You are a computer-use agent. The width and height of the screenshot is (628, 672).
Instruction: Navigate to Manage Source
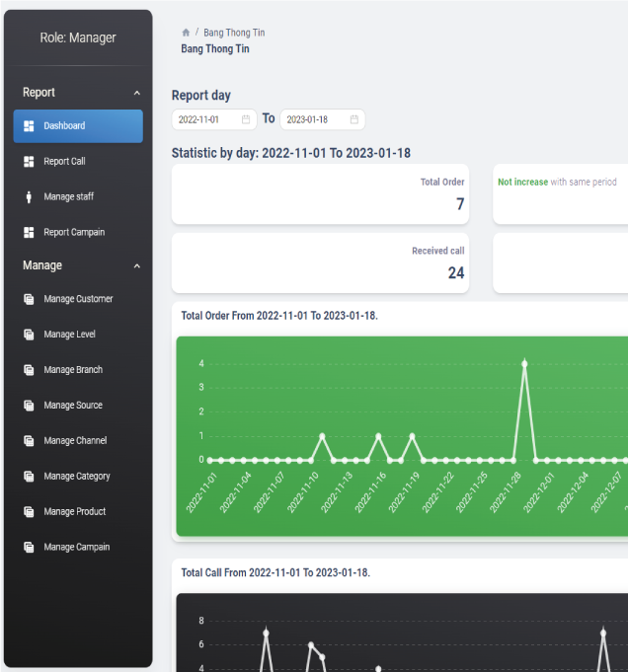[78, 406]
